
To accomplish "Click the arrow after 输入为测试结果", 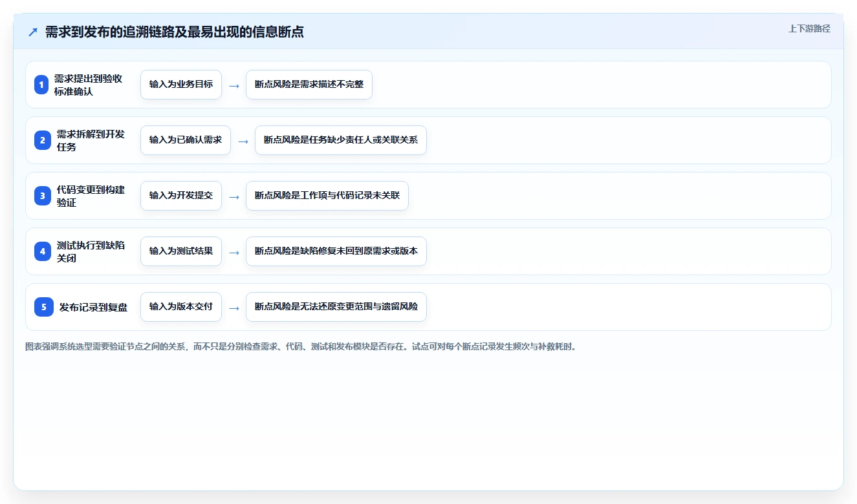I will pos(234,252).
